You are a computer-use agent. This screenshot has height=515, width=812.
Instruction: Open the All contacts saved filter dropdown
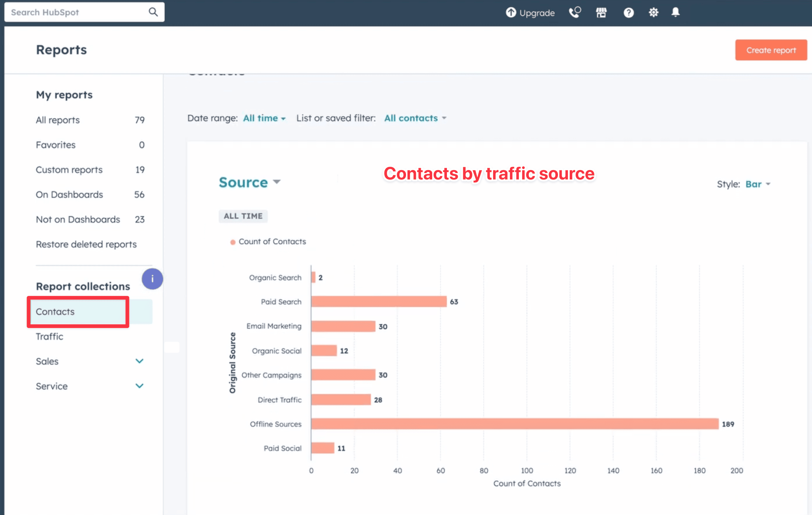pyautogui.click(x=414, y=118)
